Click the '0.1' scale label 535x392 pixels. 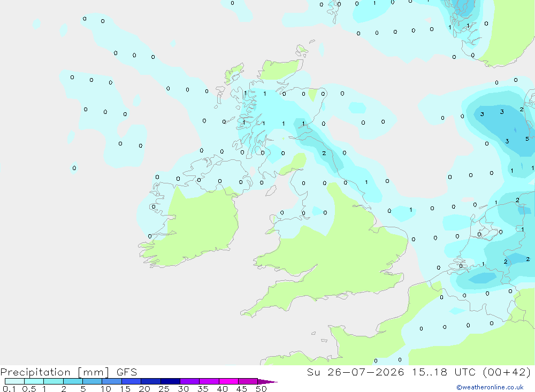coord(9,389)
